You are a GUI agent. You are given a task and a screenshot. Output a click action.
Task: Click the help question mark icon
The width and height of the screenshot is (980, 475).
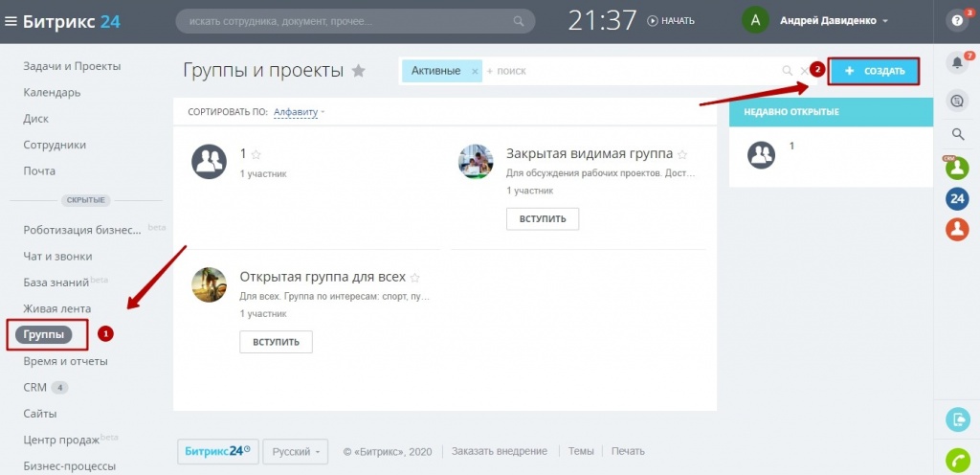pyautogui.click(x=956, y=20)
